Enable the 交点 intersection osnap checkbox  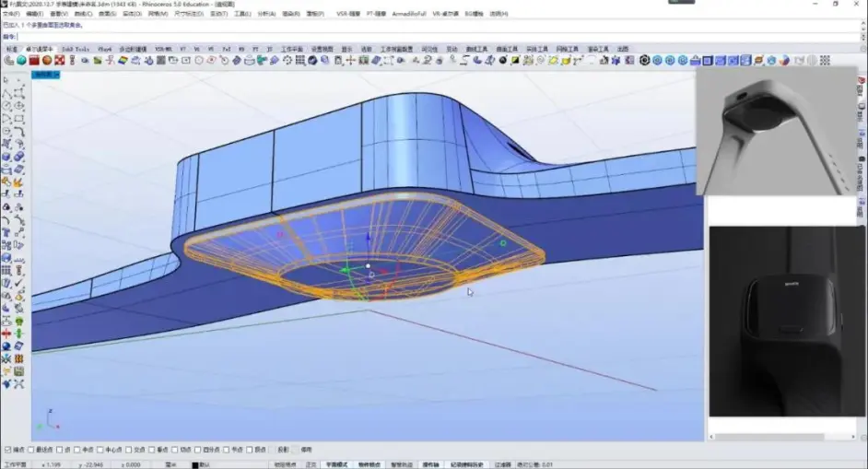pyautogui.click(x=128, y=450)
